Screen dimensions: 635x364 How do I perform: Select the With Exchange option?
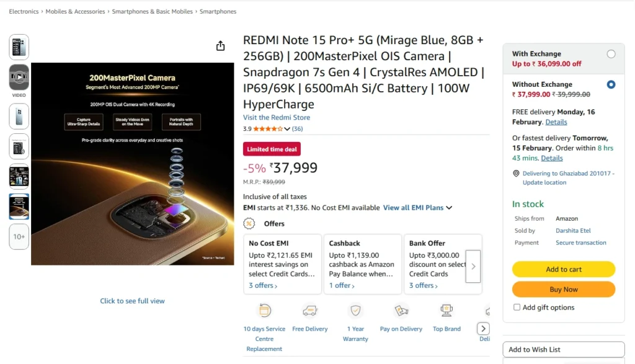pyautogui.click(x=611, y=53)
